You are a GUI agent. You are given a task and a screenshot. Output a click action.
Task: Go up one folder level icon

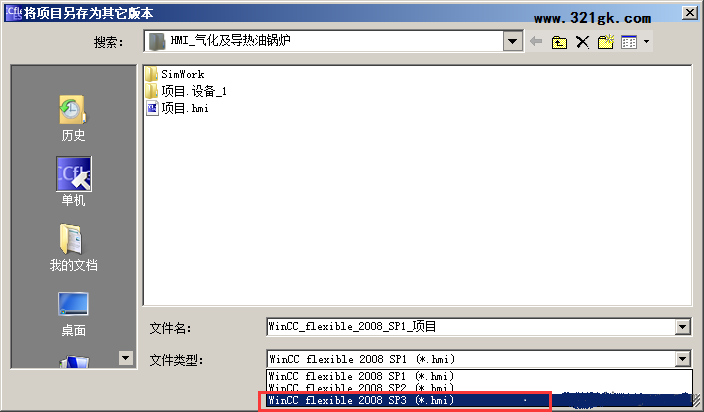click(x=559, y=42)
